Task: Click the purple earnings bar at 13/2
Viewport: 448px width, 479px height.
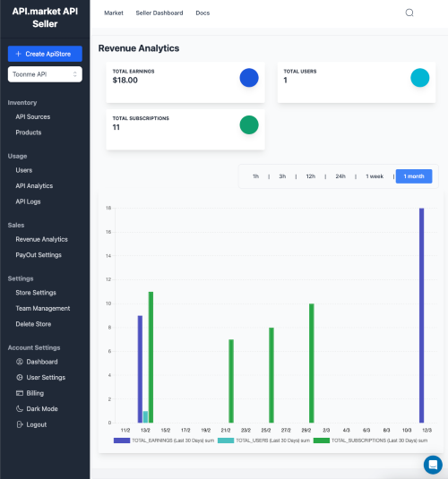Action: [140, 369]
